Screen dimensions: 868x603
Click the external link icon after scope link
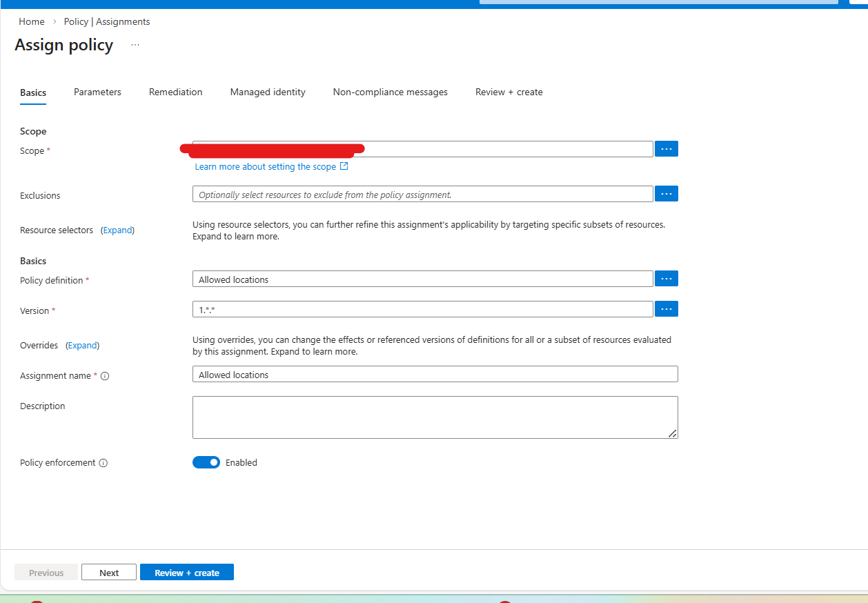344,166
